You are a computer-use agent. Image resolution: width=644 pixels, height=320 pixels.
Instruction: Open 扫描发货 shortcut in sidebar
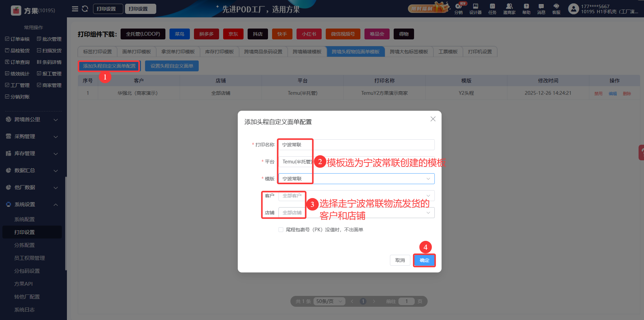(x=49, y=51)
